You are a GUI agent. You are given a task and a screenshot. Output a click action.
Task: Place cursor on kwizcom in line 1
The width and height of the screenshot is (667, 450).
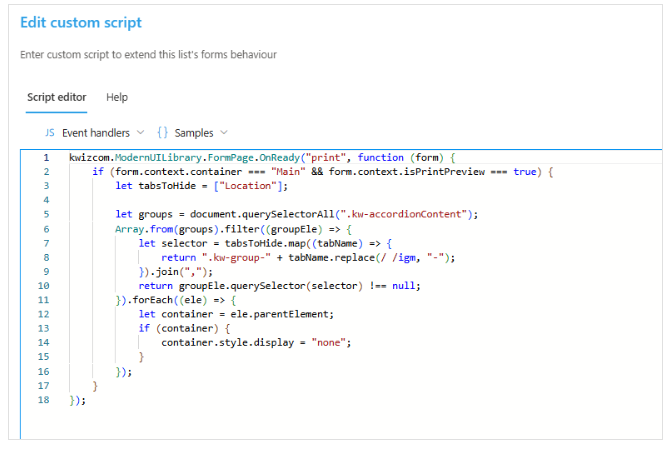pyautogui.click(x=89, y=158)
